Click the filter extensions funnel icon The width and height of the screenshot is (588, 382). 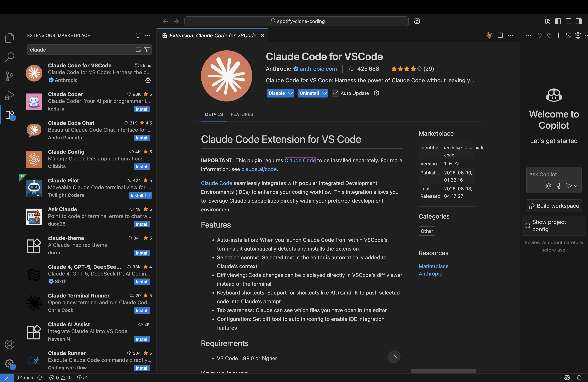tap(147, 50)
